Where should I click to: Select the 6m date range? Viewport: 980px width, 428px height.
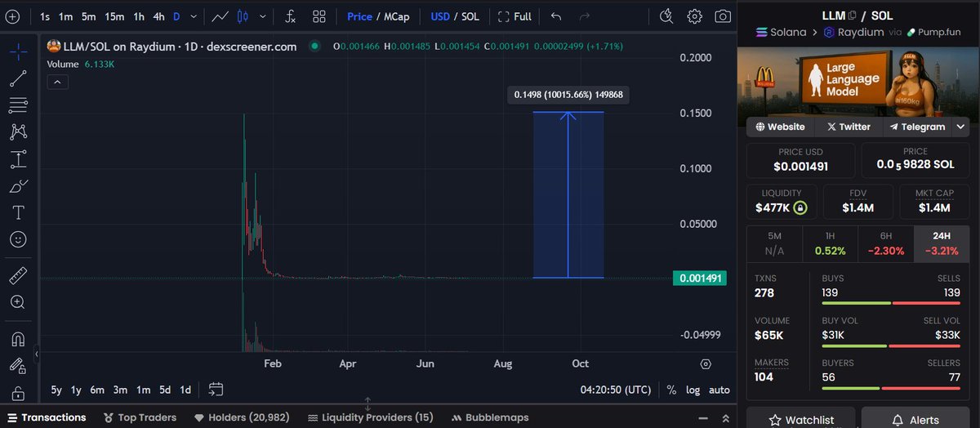[97, 390]
